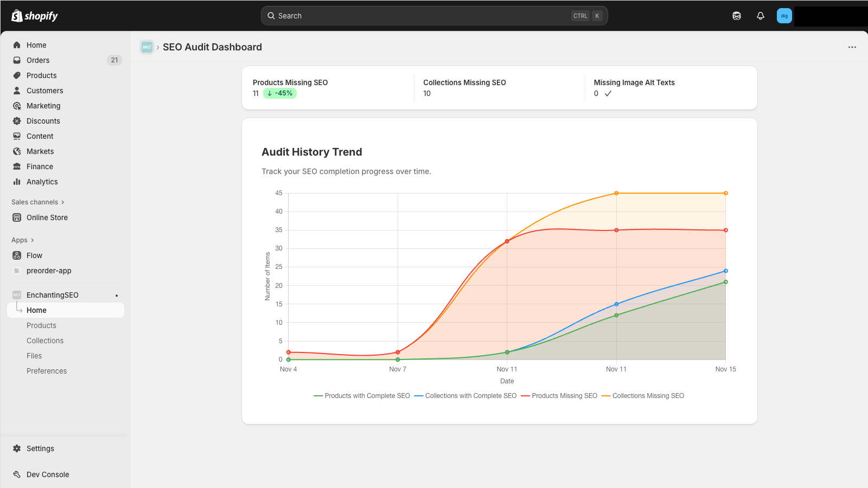Open the Dev Console link
Screen dimensions: 868x488
click(x=48, y=474)
